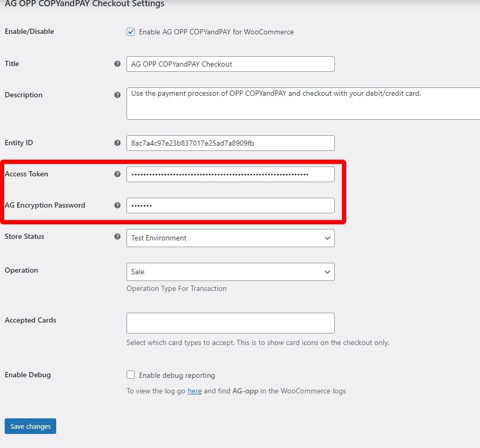Viewport: 480px width, 448px height.
Task: Click the Accepted Cards selection box
Action: pyautogui.click(x=231, y=323)
